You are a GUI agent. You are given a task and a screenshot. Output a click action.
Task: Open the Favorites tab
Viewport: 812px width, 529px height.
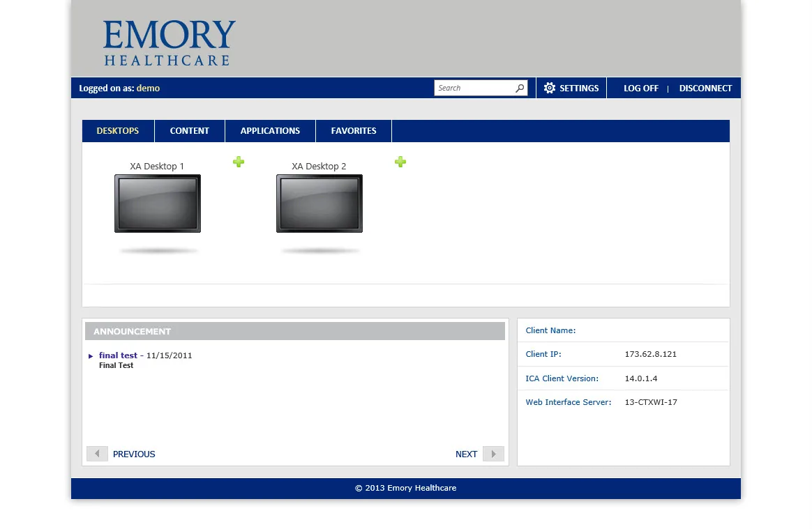point(354,131)
